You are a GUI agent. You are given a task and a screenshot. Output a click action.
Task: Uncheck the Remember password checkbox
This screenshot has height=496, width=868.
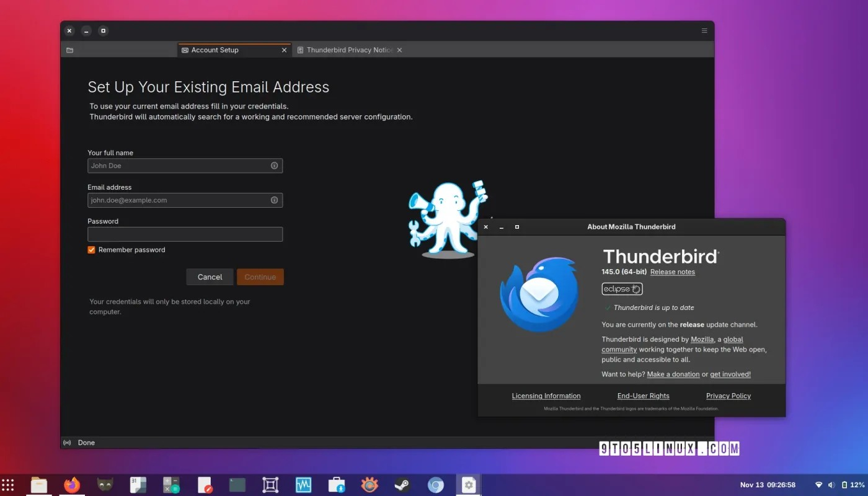[x=91, y=249]
